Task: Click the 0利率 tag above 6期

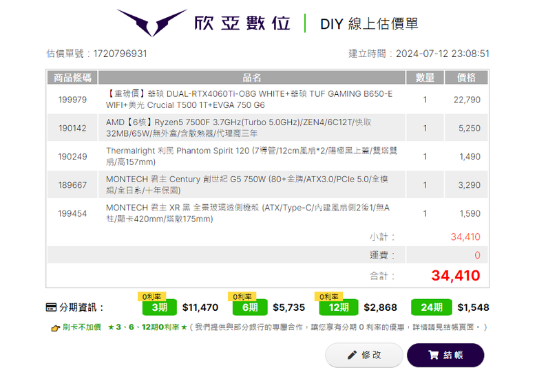Action: coord(242,296)
